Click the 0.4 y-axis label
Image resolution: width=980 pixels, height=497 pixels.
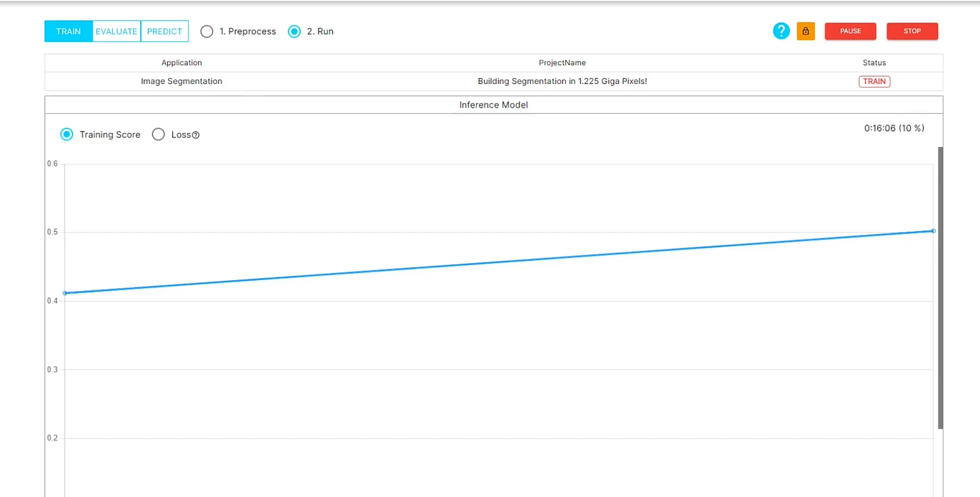click(x=52, y=301)
